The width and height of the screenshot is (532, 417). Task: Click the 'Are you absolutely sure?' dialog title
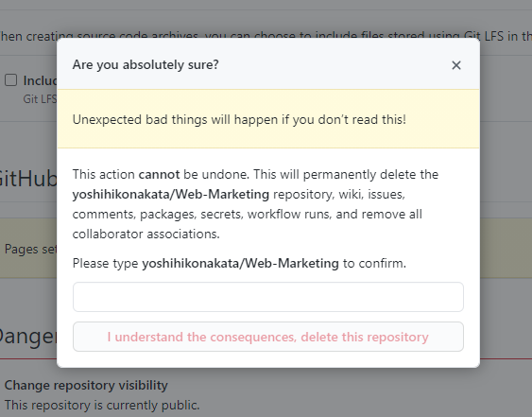tap(146, 64)
